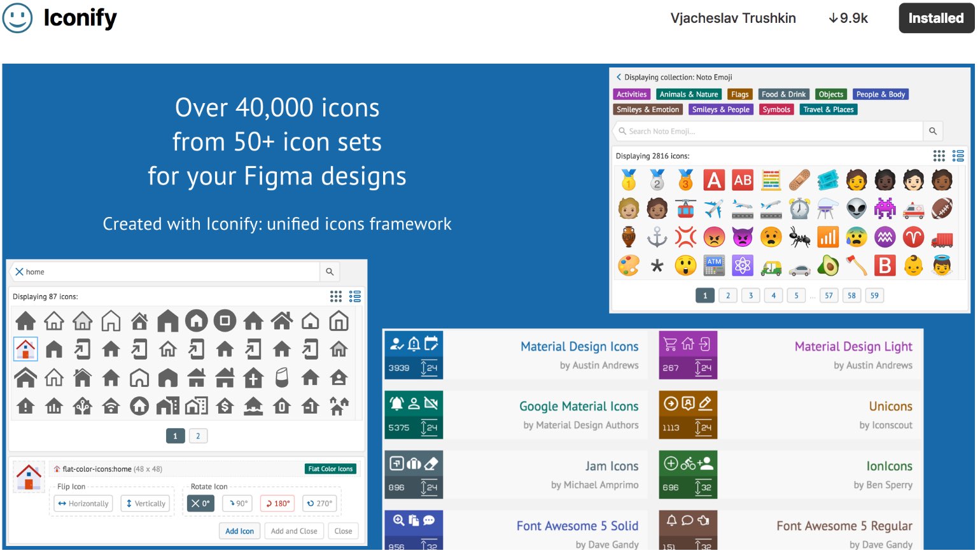This screenshot has height=560, width=980.
Task: Click the Installed button
Action: [x=935, y=18]
